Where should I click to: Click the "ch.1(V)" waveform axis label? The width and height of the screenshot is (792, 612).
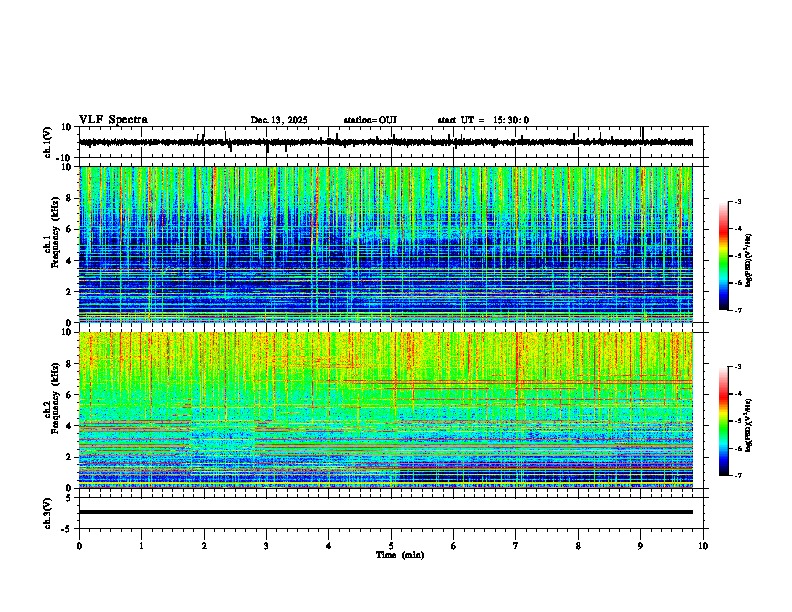pyautogui.click(x=48, y=142)
